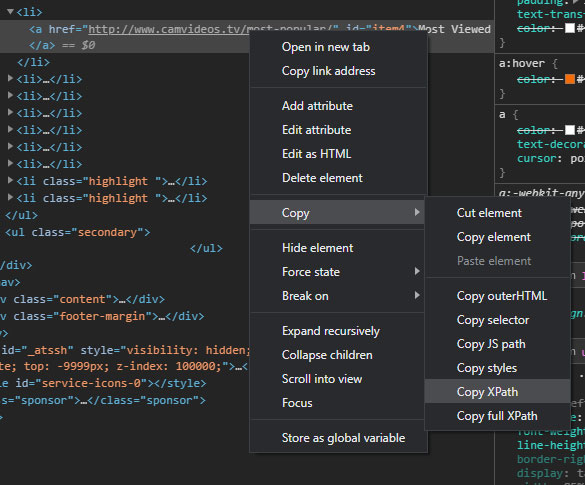Viewport: 585px width, 485px height.
Task: Select the div class content node
Action: [x=82, y=299]
